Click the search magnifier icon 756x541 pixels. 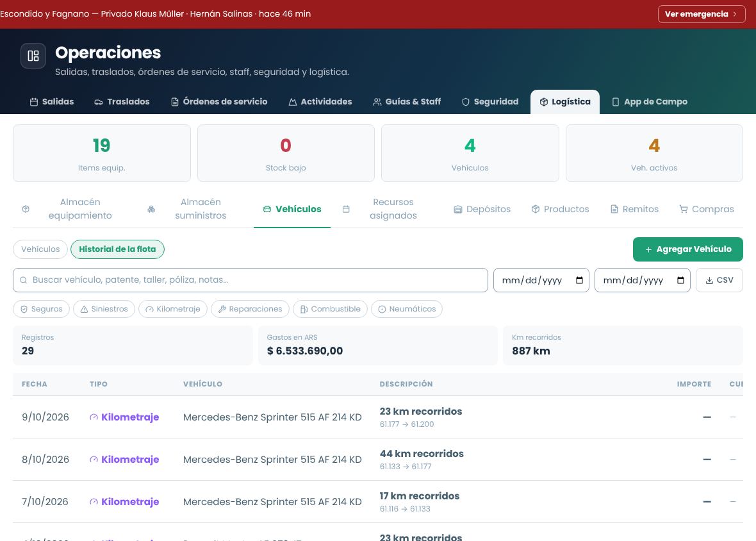(x=23, y=280)
